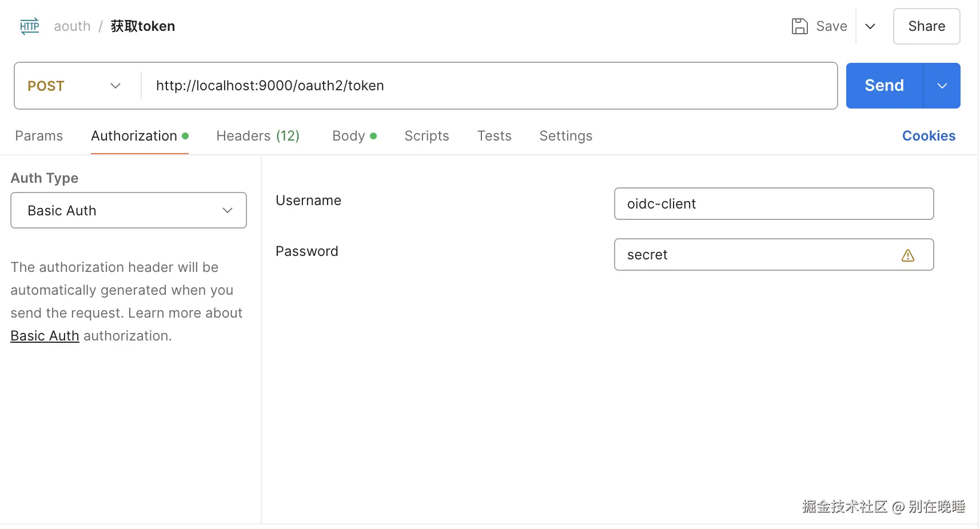Click the request URL field
Screen dimensions: 980x529
tap(486, 86)
